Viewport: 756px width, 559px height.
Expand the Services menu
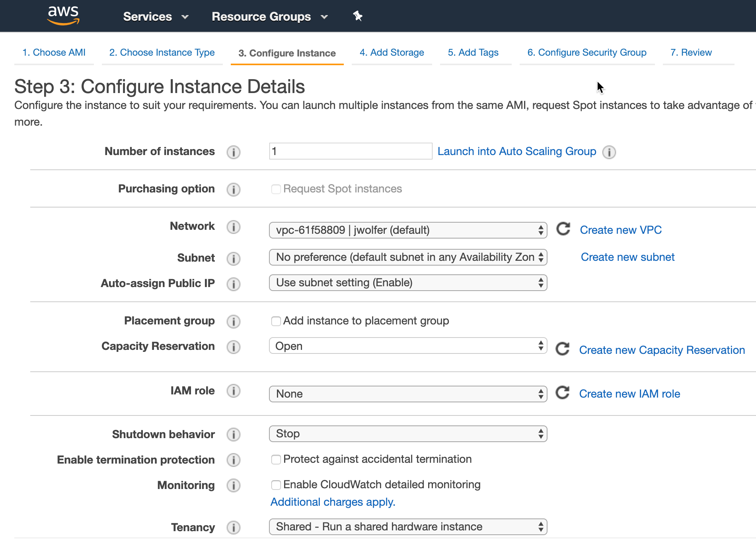(156, 17)
